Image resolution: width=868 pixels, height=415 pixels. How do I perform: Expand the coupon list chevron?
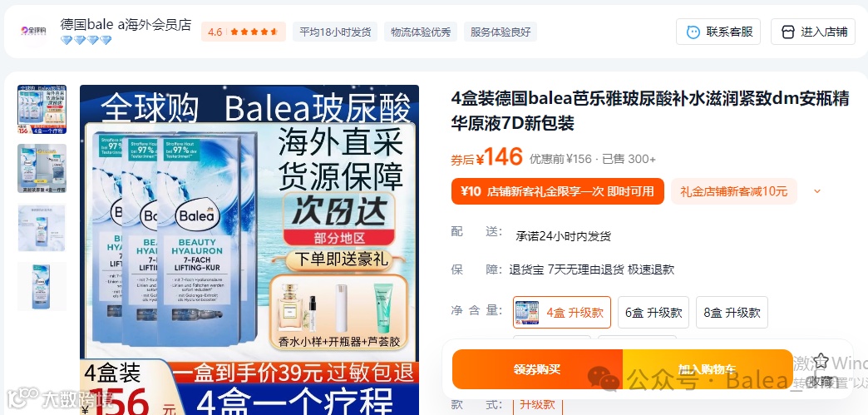point(817,192)
